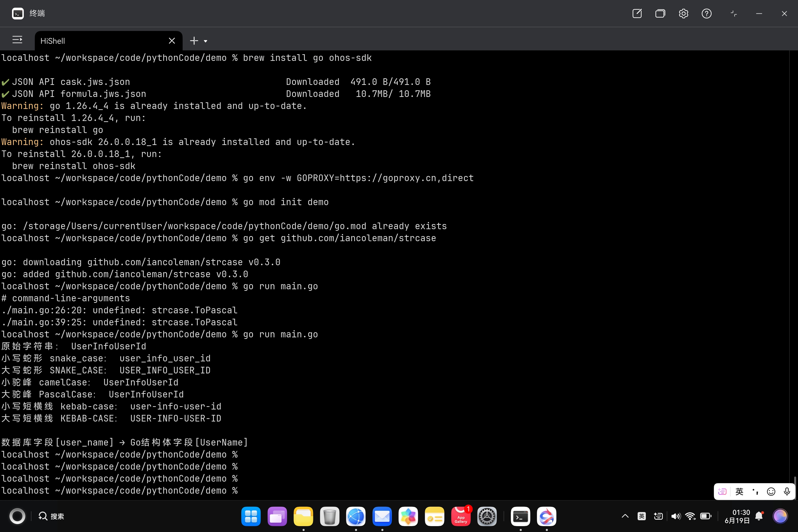Close the HiShell tab
798x532 pixels.
point(172,41)
